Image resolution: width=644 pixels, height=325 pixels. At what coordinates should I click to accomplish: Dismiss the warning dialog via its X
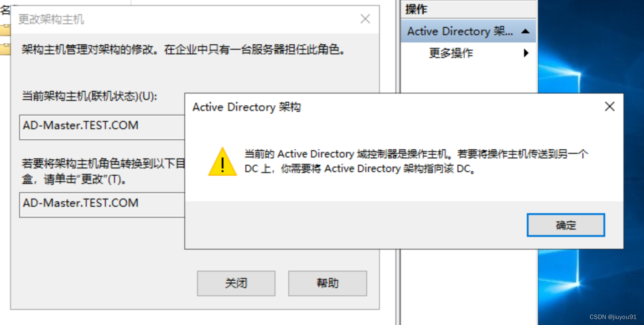[610, 106]
